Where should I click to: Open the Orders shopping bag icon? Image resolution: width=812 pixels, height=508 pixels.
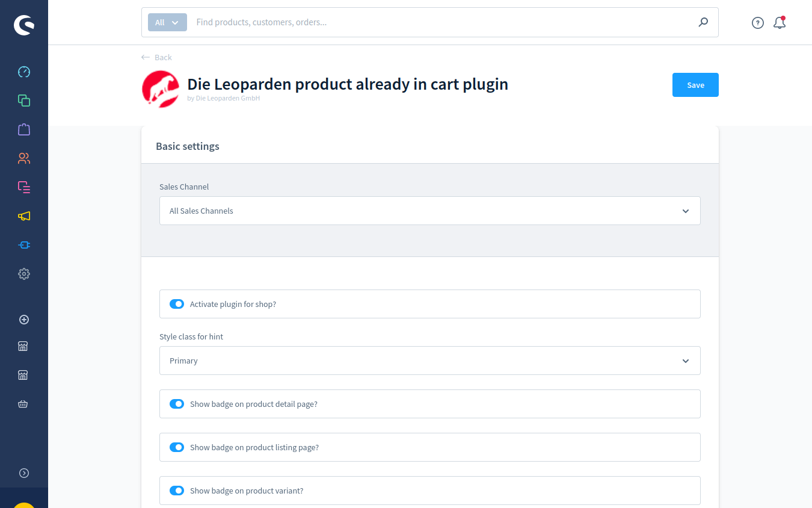[24, 129]
